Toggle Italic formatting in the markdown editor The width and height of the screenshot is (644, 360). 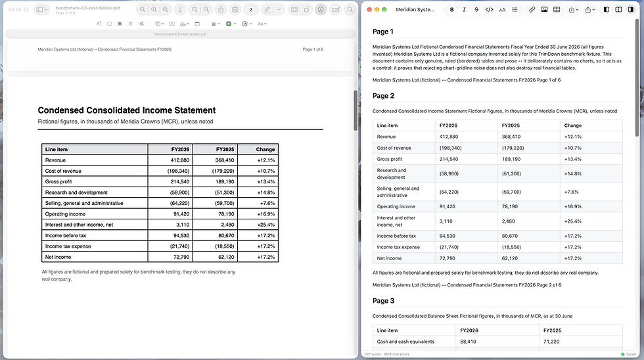[x=464, y=9]
